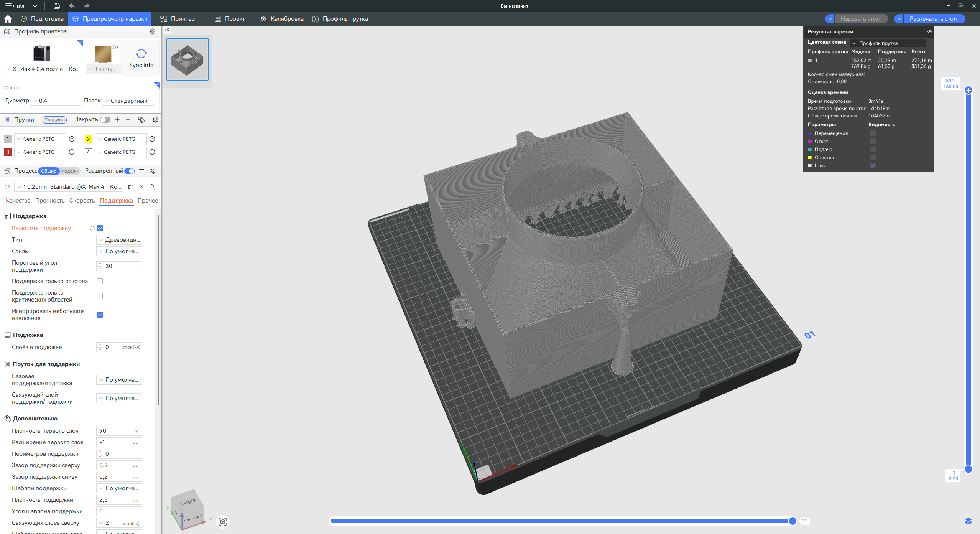The width and height of the screenshot is (980, 534).
Task: Open printer profile settings gear
Action: [x=153, y=31]
